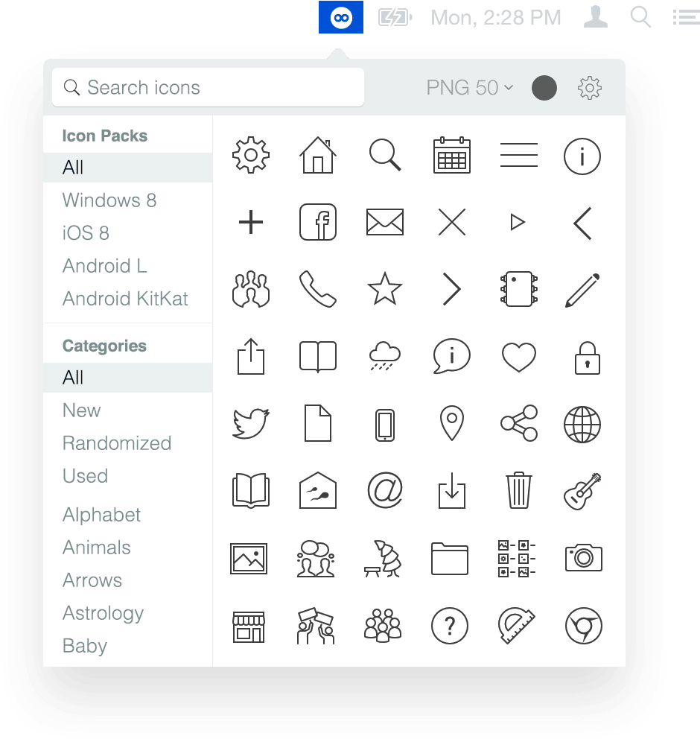Select the Twitter bird icon
The image size is (700, 739).
pos(251,423)
